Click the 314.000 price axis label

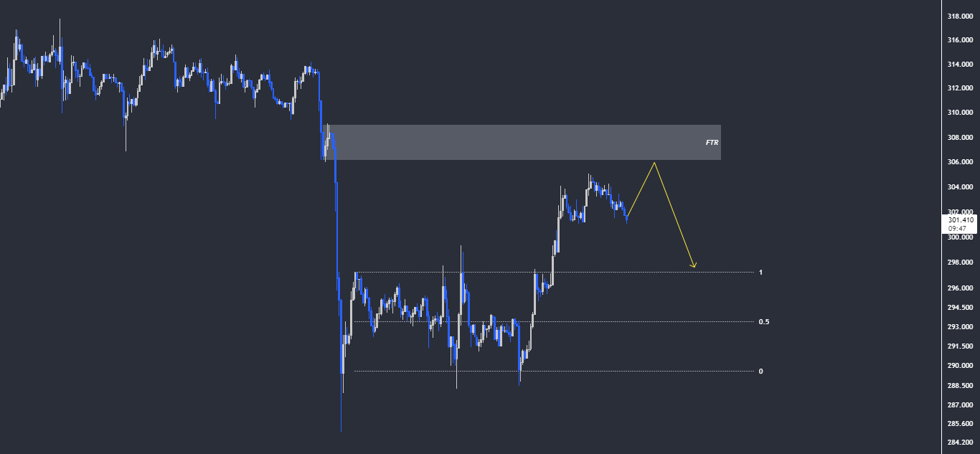(960, 65)
